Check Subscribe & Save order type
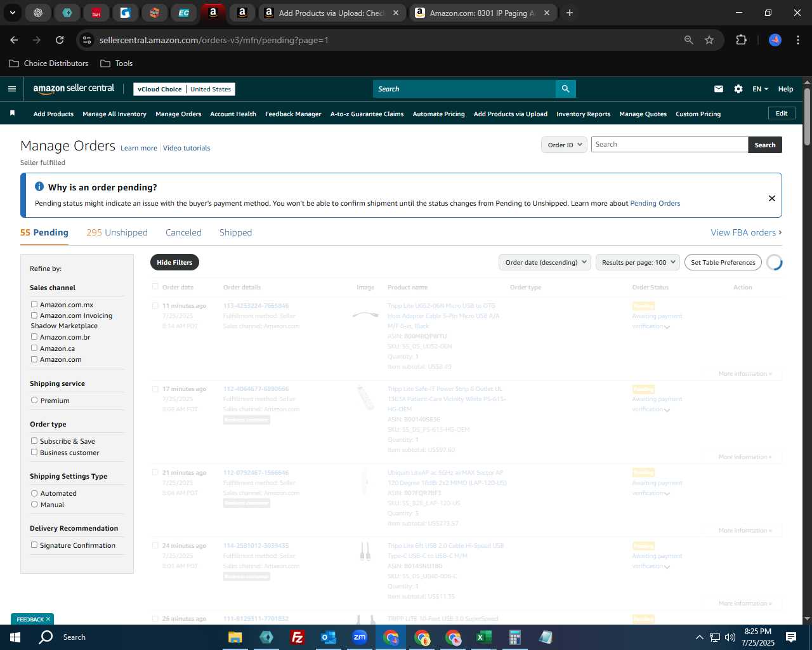The width and height of the screenshot is (812, 650). tap(34, 441)
